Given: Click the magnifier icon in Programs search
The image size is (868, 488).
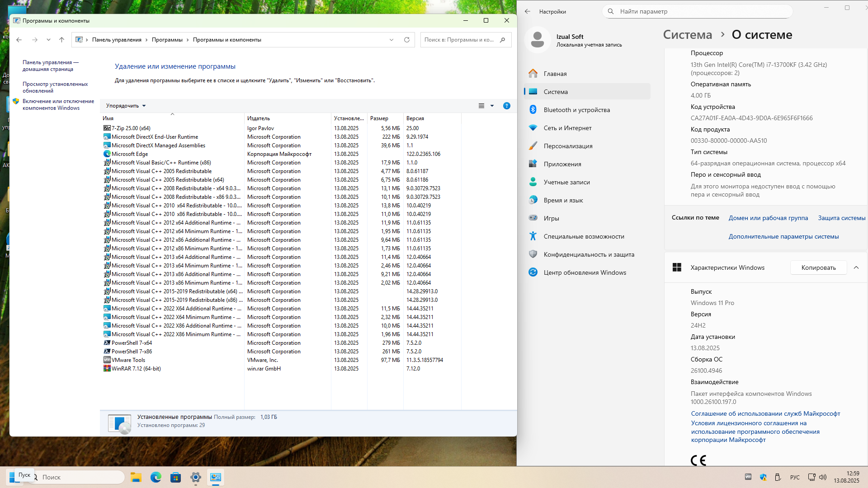Looking at the screenshot, I should (x=503, y=40).
